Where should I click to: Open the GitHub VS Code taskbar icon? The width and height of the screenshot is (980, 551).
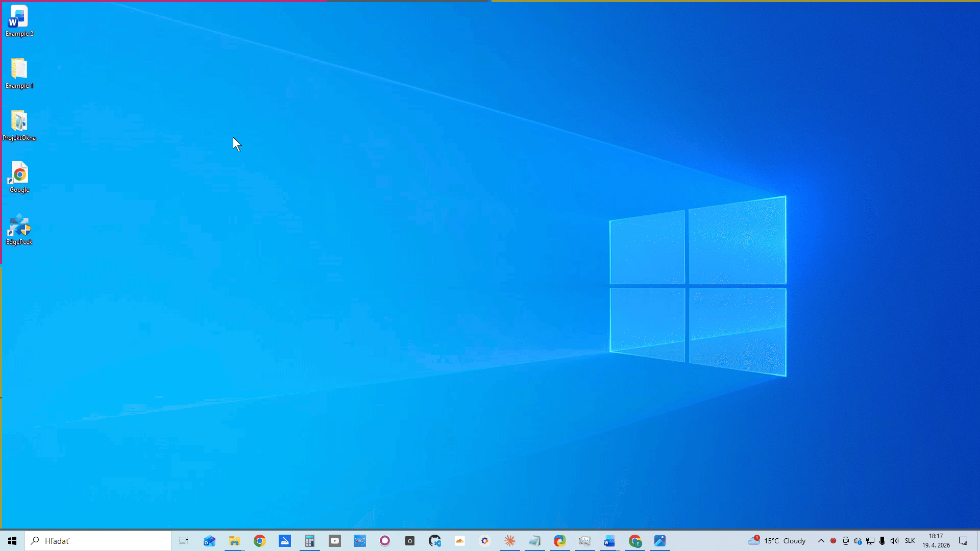tap(434, 541)
